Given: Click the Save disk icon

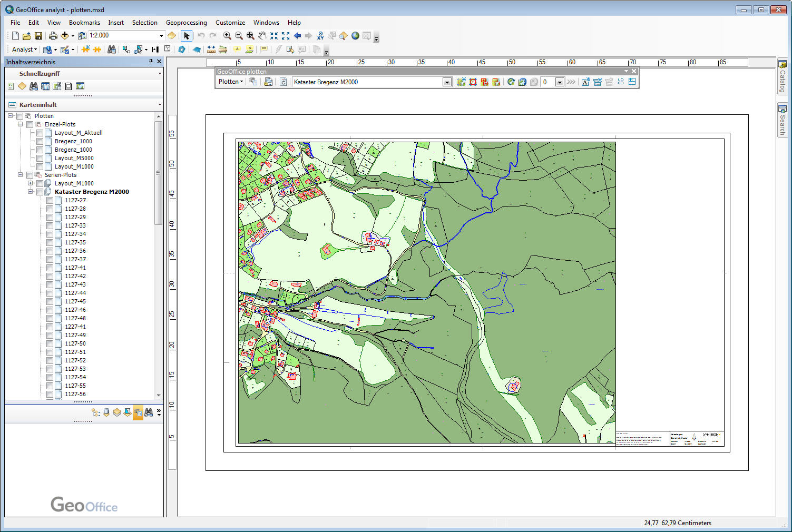Looking at the screenshot, I should pyautogui.click(x=38, y=36).
